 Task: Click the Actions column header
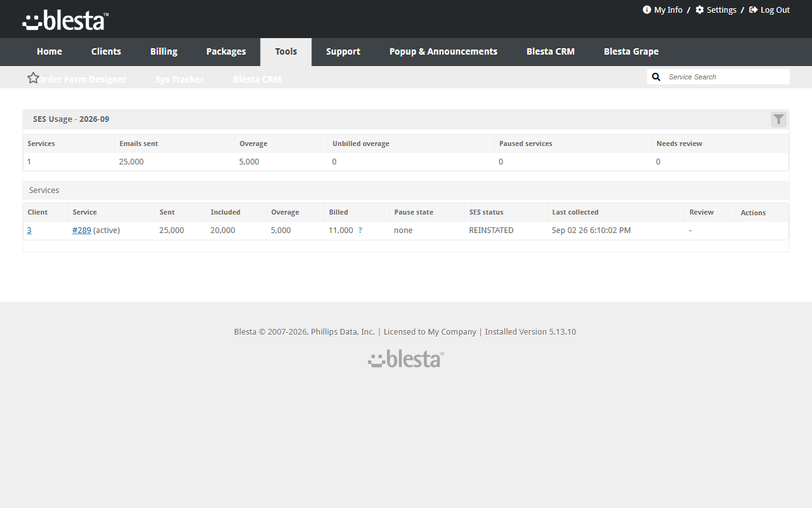[x=753, y=213]
